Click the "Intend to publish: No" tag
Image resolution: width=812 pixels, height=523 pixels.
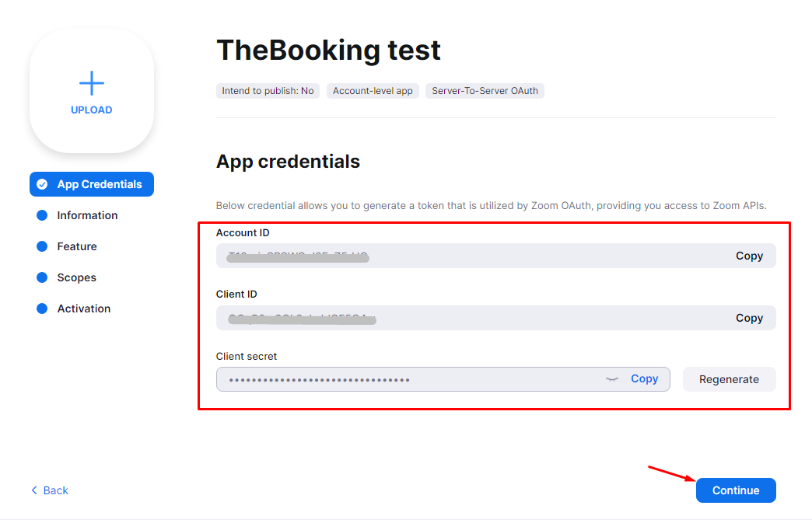268,91
